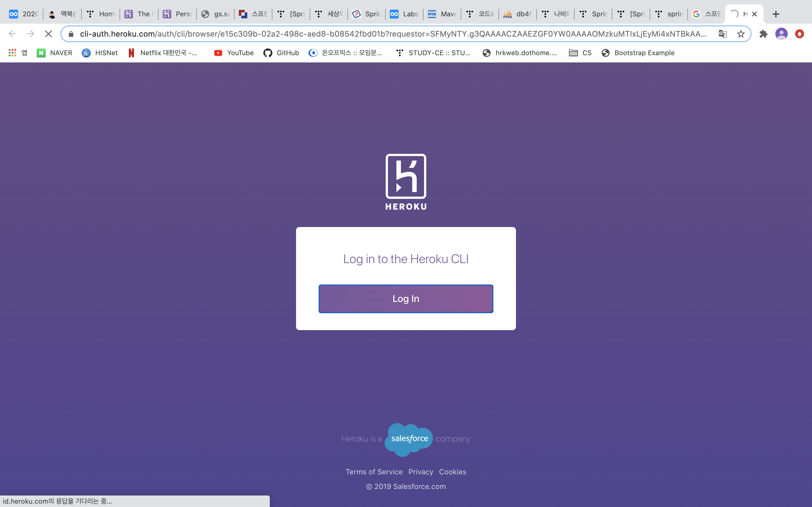Bookmark this page with the star icon
This screenshot has width=812, height=507.
click(x=741, y=34)
